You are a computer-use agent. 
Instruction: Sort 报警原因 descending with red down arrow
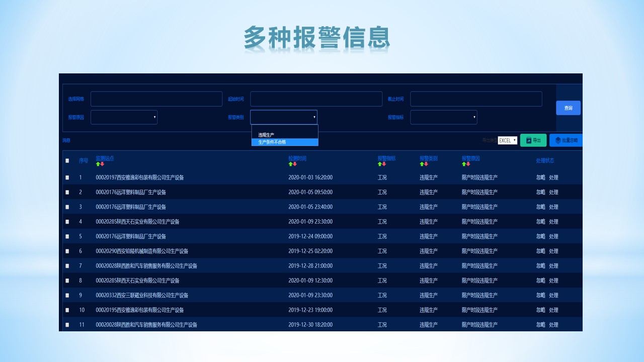(468, 164)
